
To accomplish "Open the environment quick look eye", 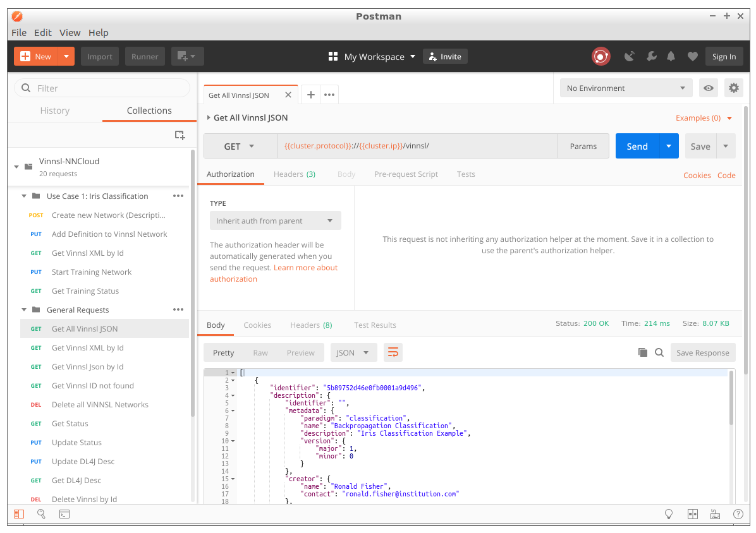I will click(x=708, y=88).
